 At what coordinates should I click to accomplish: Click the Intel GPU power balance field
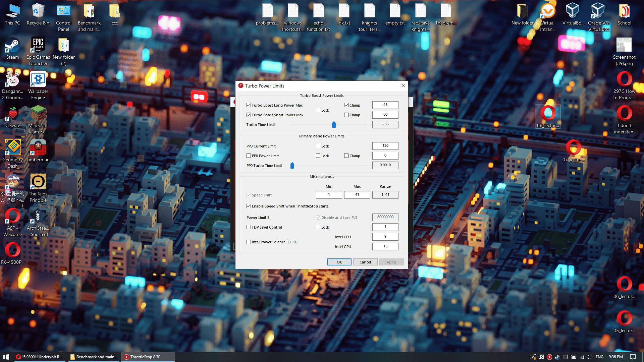(x=385, y=246)
